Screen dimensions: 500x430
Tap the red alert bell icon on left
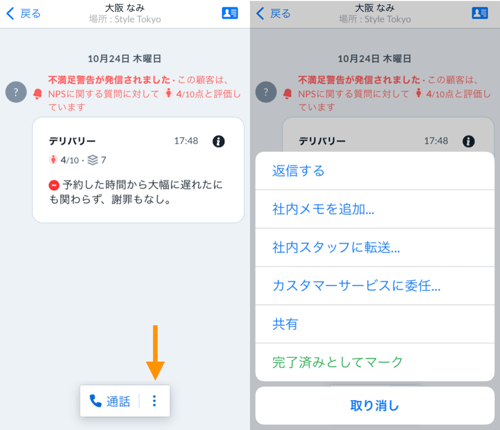38,94
